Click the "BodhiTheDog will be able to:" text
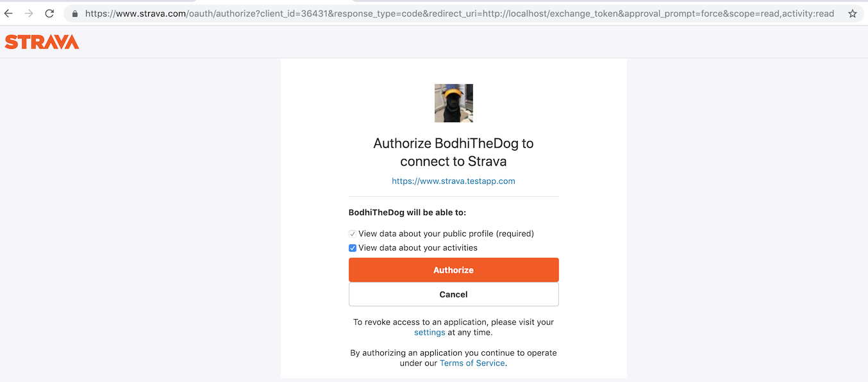This screenshot has width=868, height=382. pos(408,212)
